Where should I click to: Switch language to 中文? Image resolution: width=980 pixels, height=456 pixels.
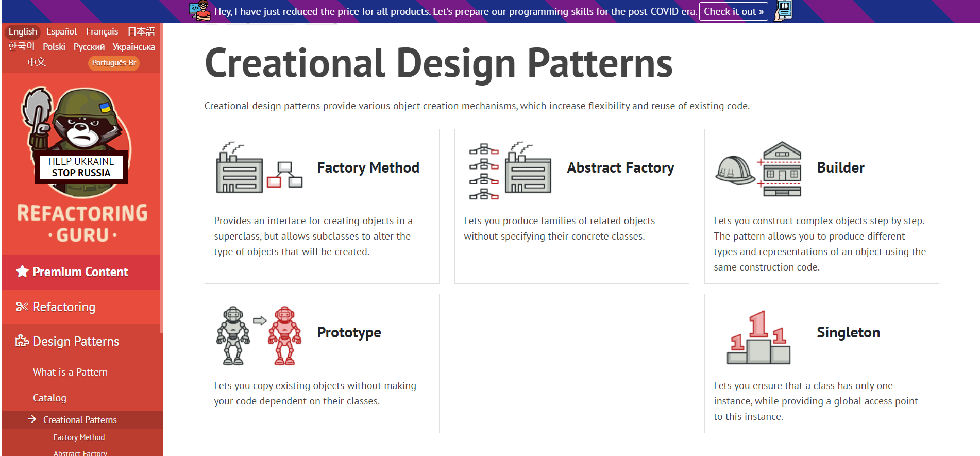(x=37, y=62)
